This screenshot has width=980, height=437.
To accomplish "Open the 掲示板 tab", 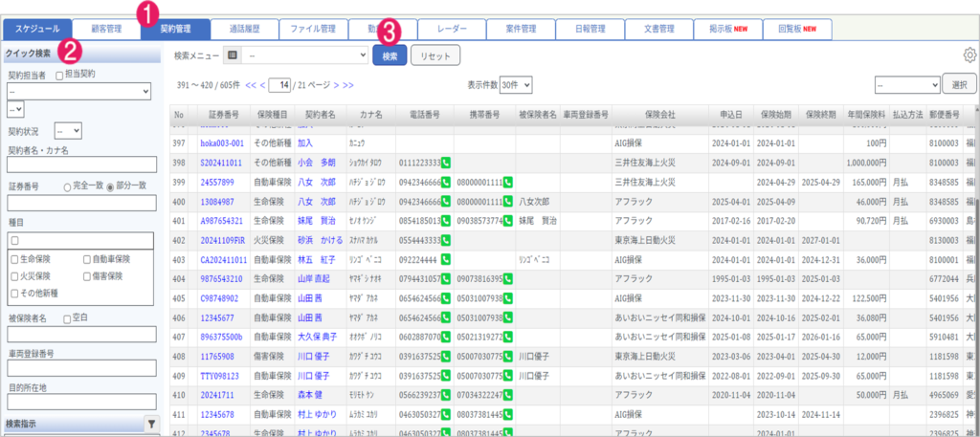I will pos(728,29).
